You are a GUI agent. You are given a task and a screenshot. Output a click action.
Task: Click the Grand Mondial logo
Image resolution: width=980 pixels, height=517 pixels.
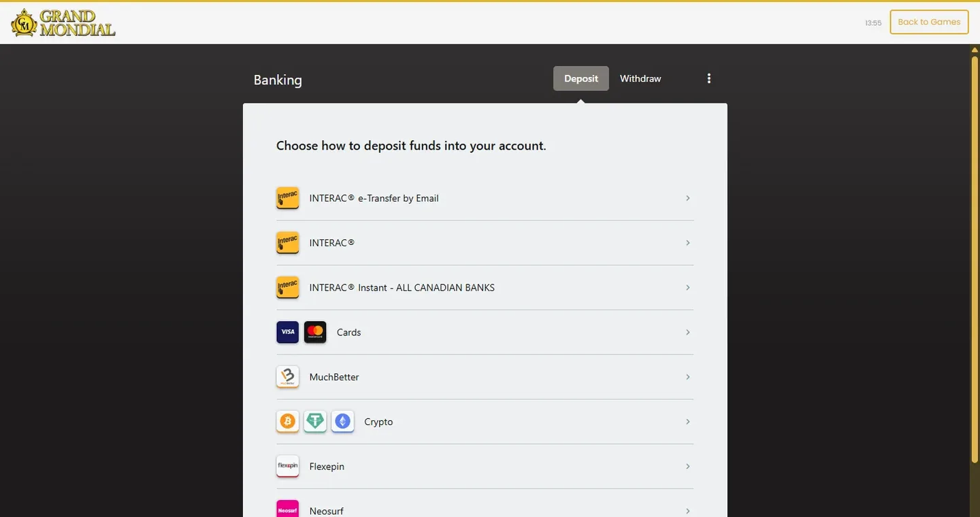(63, 22)
